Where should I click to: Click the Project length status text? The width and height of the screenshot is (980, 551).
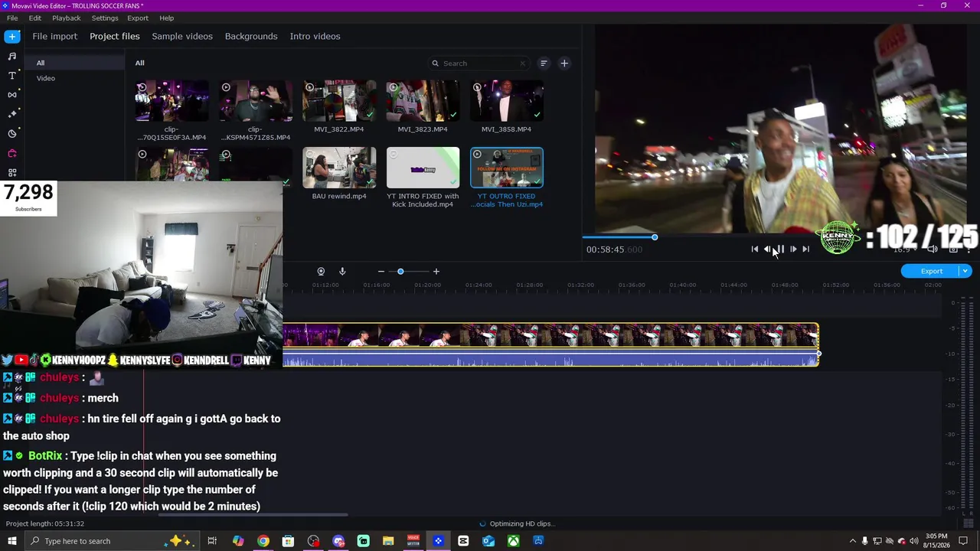(x=45, y=523)
